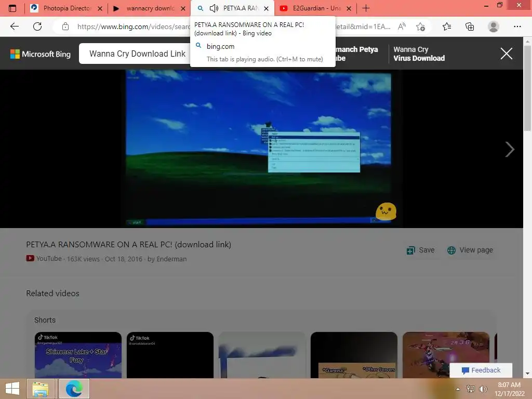Open the clock showing 8:07 AM

click(509, 389)
